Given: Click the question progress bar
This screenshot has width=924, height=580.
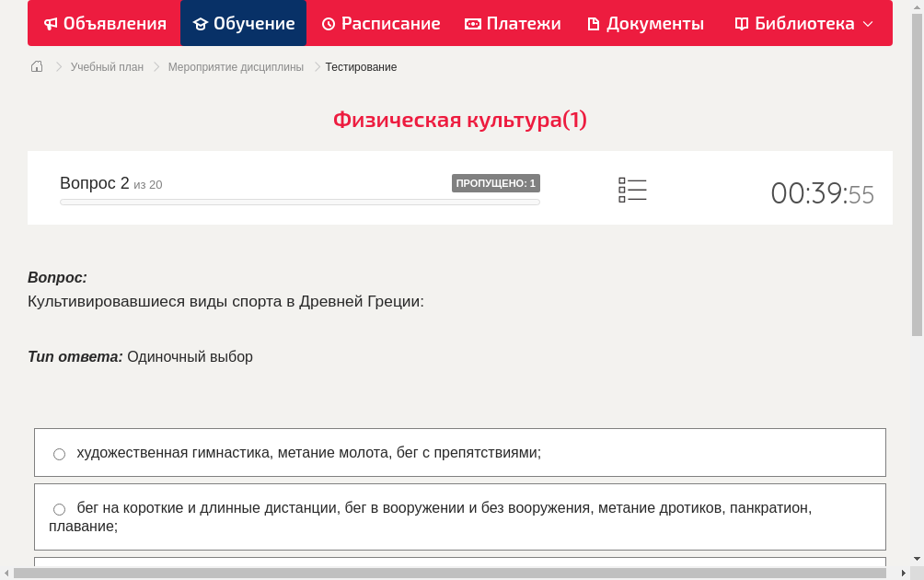Looking at the screenshot, I should coord(299,202).
